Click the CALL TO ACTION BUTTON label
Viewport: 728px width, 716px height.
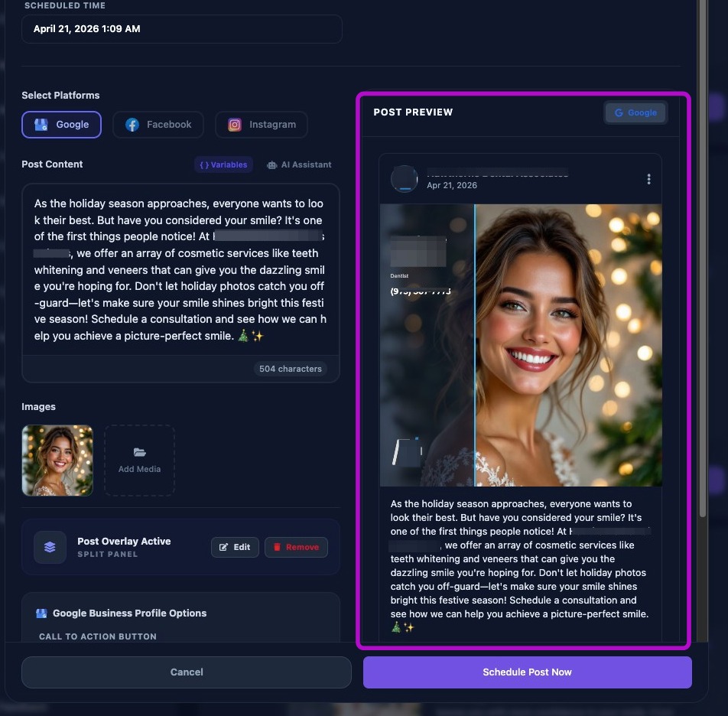pyautogui.click(x=98, y=636)
